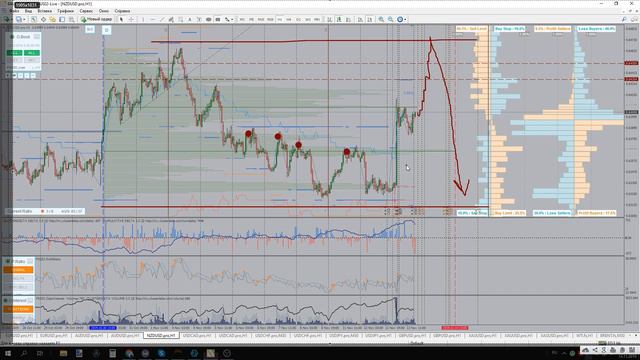Click left green button in O.Book panel
640x360 pixels.
point(14,53)
